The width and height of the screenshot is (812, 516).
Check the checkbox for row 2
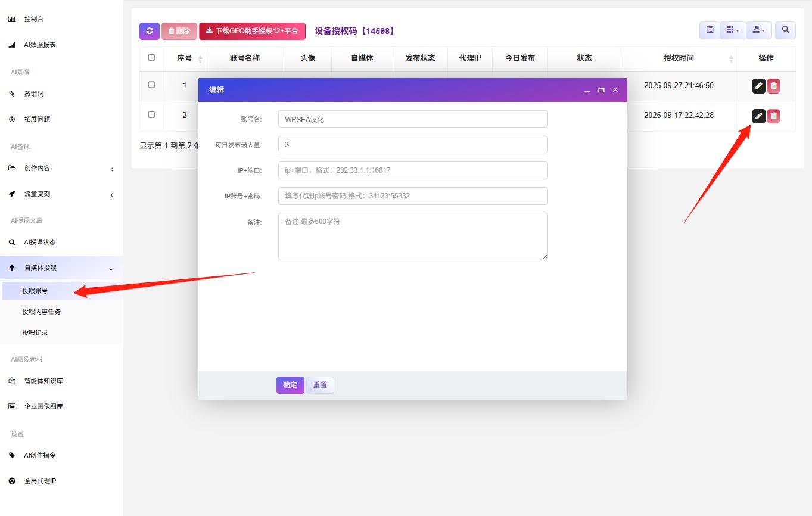click(151, 114)
